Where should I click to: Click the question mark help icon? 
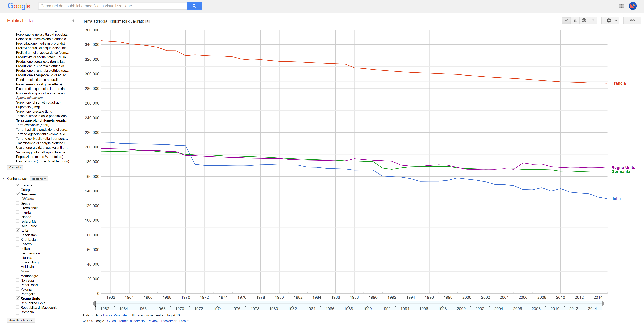coord(148,21)
